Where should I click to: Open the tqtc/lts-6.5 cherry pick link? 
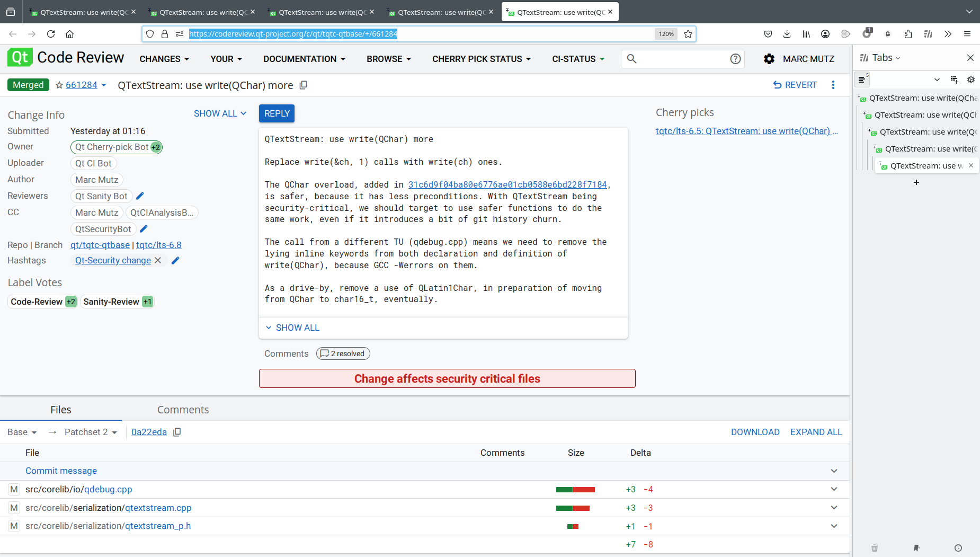tap(746, 131)
